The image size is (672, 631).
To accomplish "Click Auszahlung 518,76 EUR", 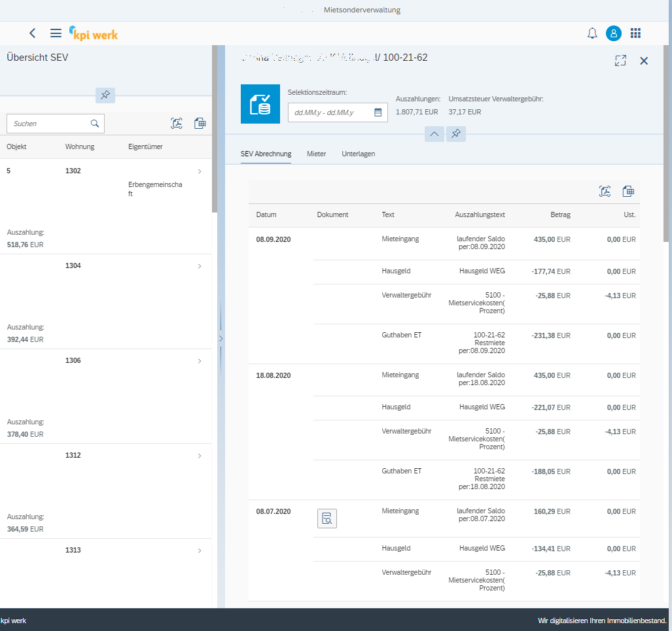I will pos(26,245).
